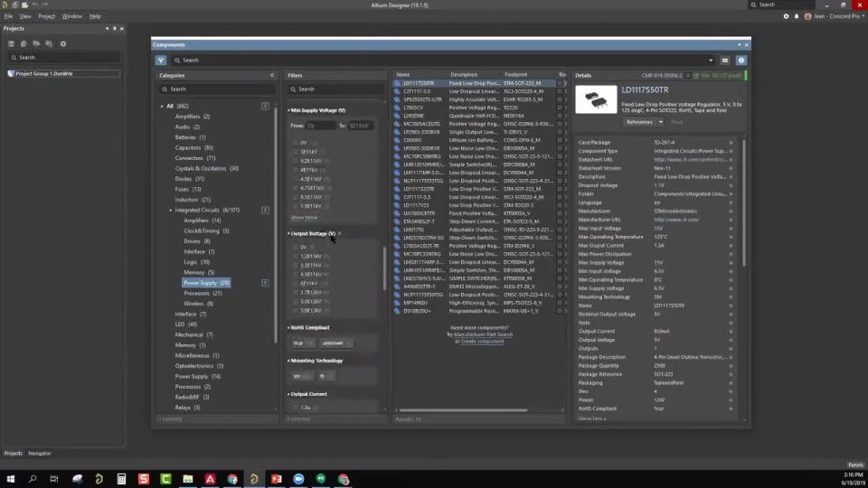Click the References button in Details
Viewport: 868px width, 488px height.
click(x=640, y=122)
